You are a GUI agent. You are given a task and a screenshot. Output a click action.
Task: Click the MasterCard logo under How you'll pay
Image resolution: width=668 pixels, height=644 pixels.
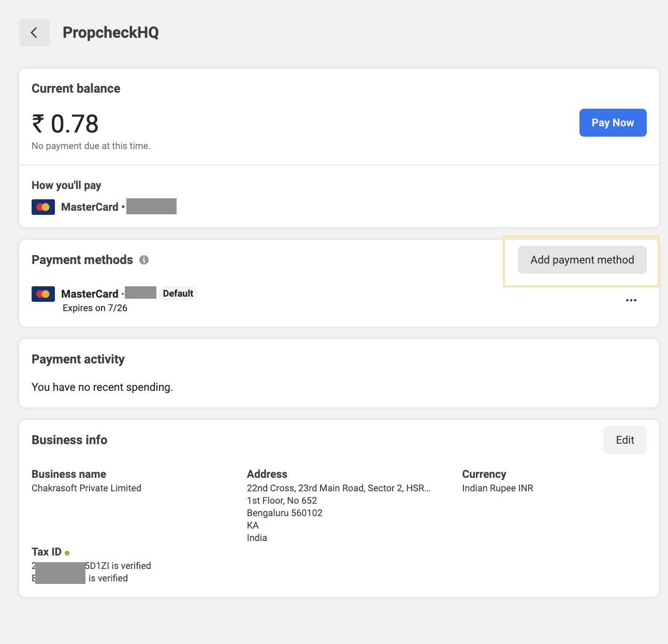pos(43,207)
